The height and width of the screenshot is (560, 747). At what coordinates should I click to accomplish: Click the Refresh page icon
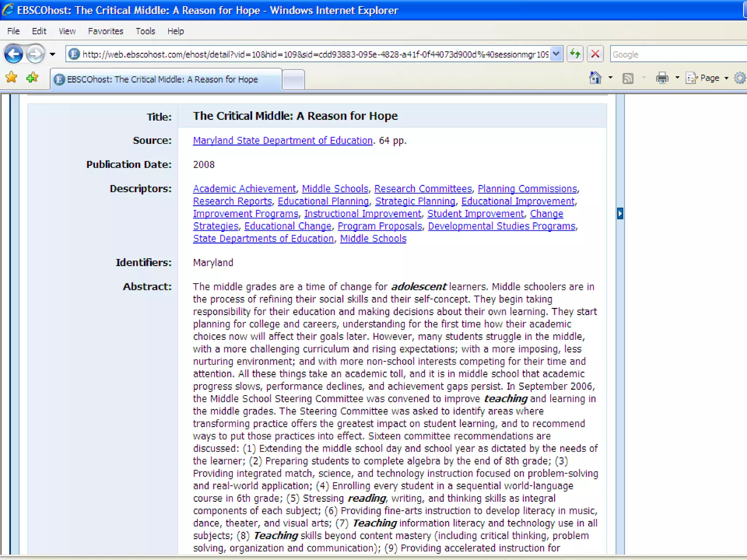575,54
